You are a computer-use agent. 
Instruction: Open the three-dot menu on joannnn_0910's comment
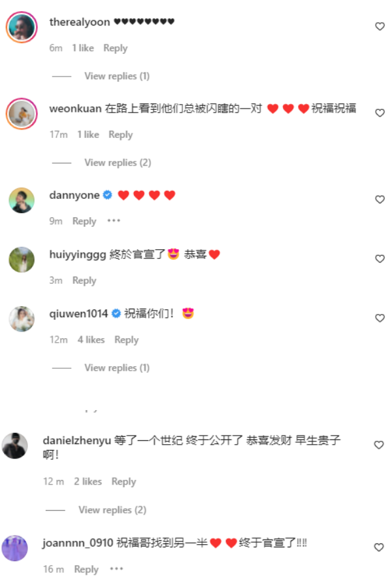tap(116, 568)
